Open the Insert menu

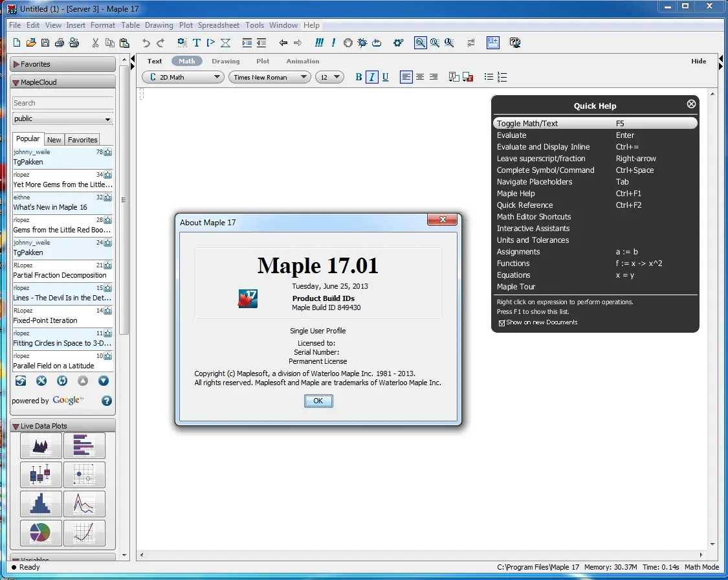[76, 25]
